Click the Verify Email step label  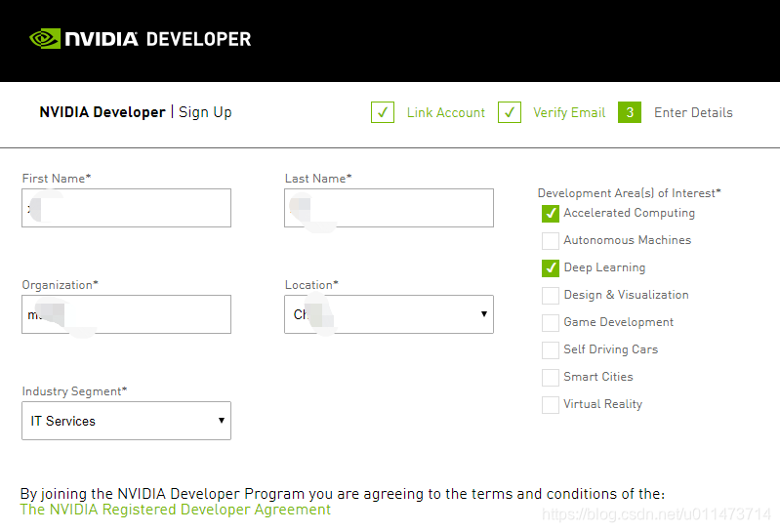click(569, 113)
